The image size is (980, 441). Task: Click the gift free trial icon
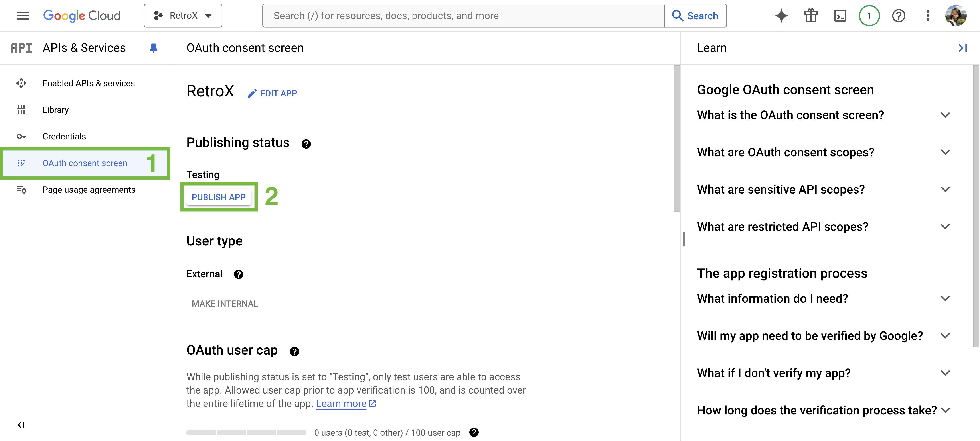coord(810,16)
